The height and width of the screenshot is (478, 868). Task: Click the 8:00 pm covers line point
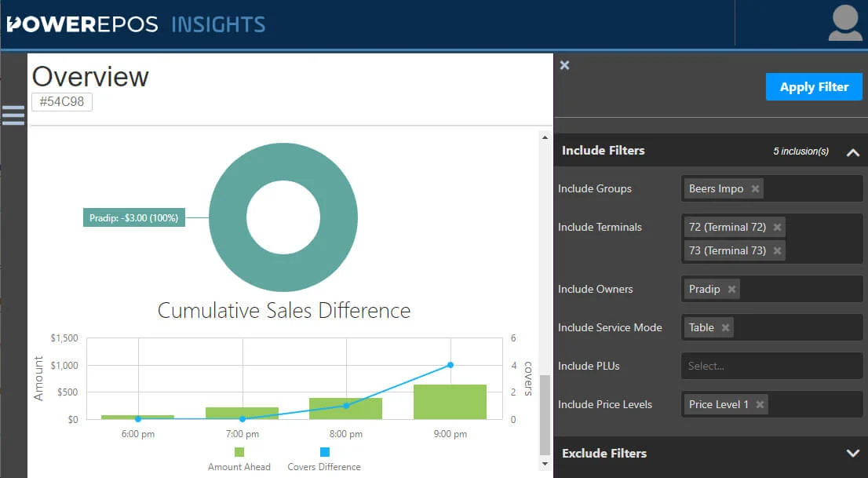pos(347,406)
